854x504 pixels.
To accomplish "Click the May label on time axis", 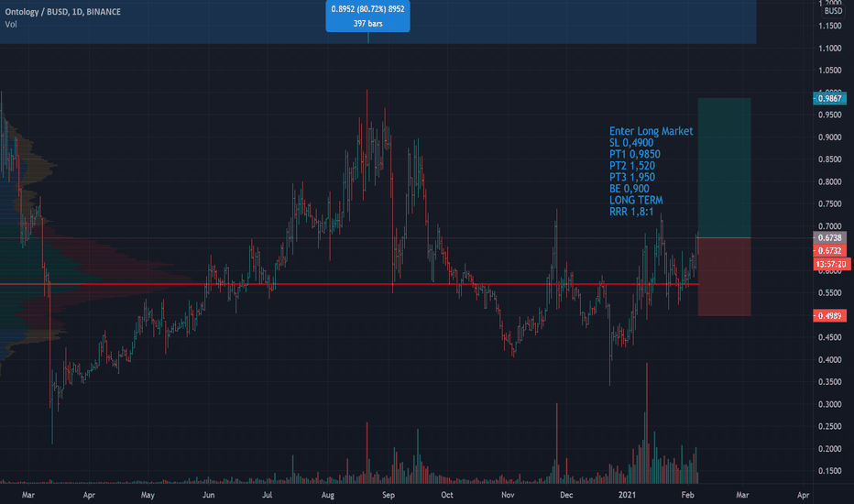I will (x=148, y=495).
